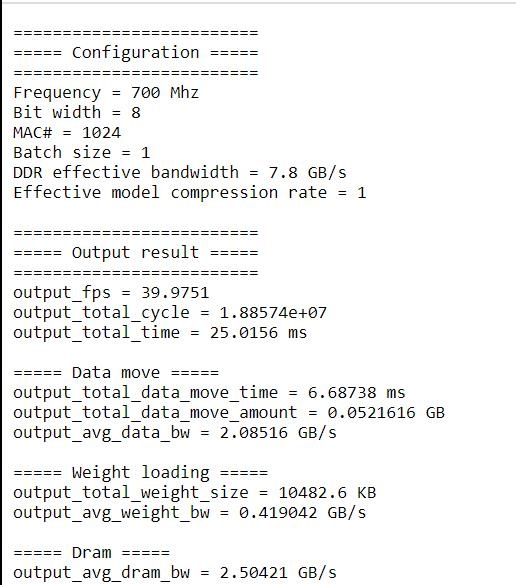Viewport: 516px width, 585px height.
Task: Click the DDR effective bandwidth 7.8 GB/s line
Action: pyautogui.click(x=180, y=173)
